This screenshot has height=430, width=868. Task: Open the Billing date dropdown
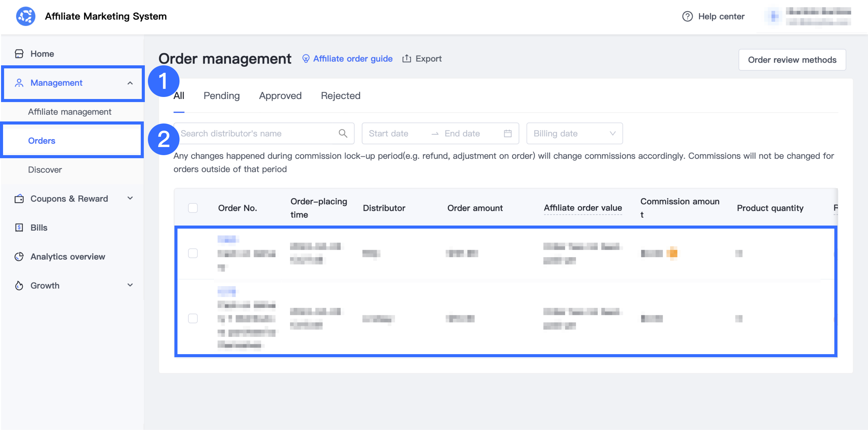tap(574, 133)
